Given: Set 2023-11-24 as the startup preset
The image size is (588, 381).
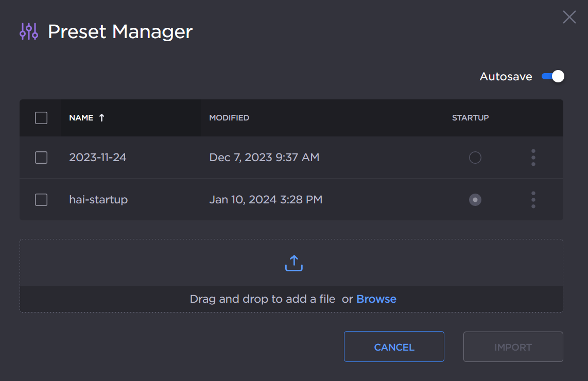Looking at the screenshot, I should tap(475, 158).
